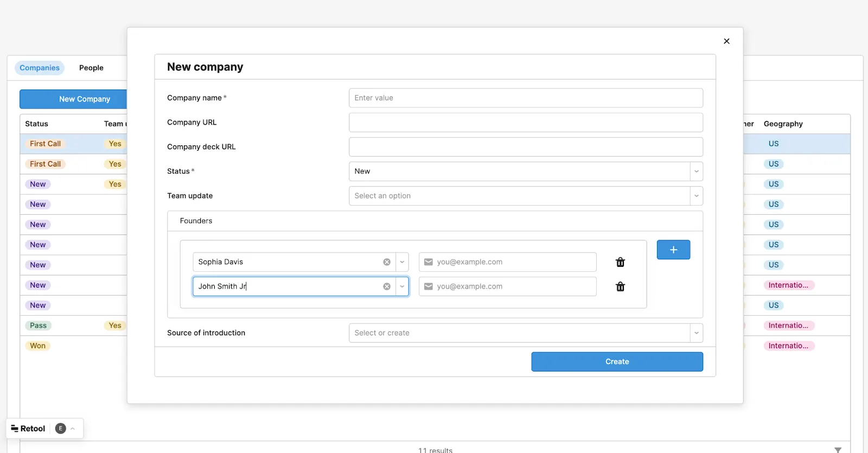
Task: Close the New company modal
Action: (x=726, y=41)
